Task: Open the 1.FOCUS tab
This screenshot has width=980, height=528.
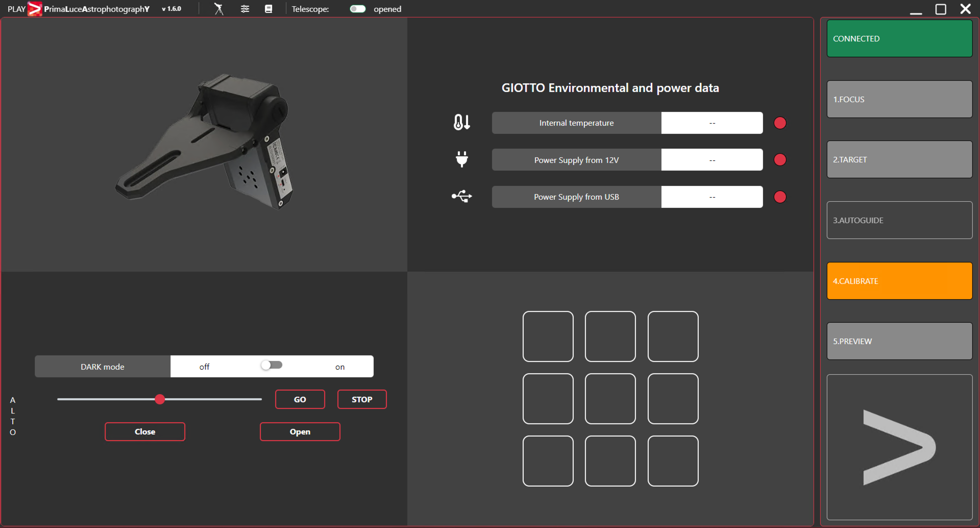Action: (x=899, y=99)
